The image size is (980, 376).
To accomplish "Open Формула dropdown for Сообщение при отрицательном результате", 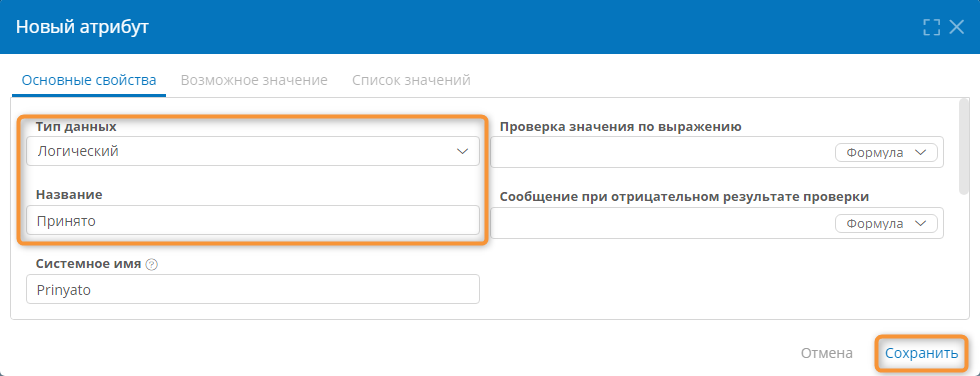I will [886, 224].
